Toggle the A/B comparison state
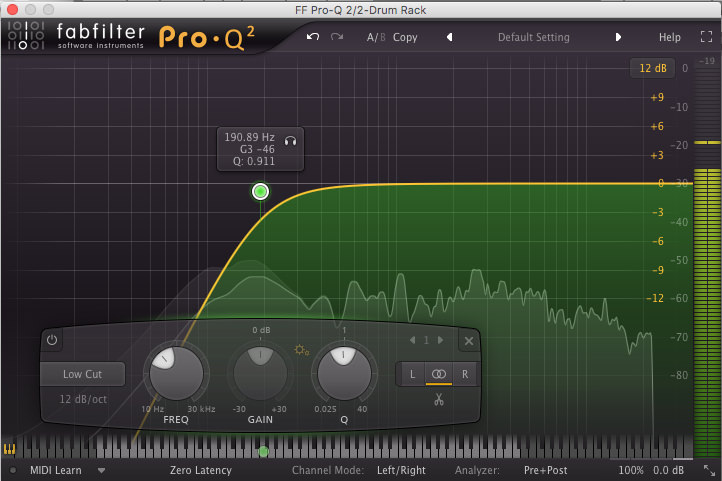The height and width of the screenshot is (481, 722). click(x=375, y=37)
